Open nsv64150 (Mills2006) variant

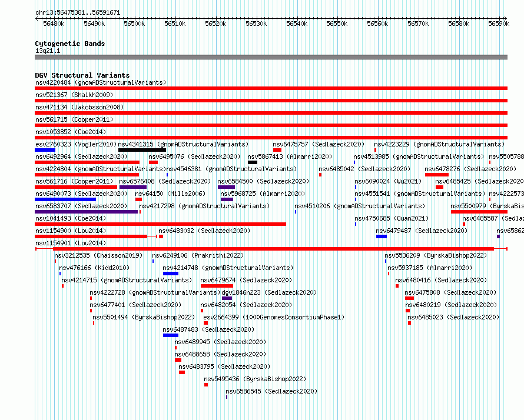170,194
